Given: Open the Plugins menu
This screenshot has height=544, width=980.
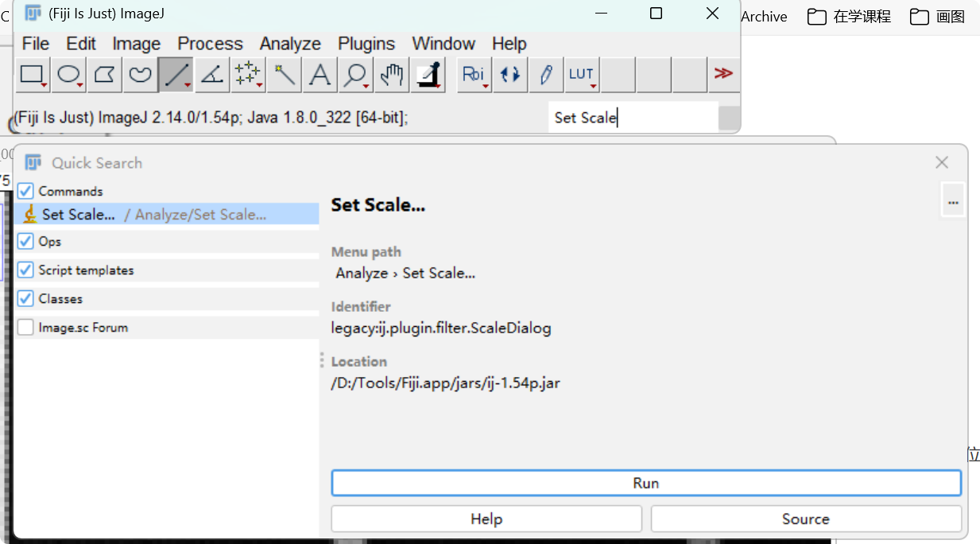Looking at the screenshot, I should point(366,44).
